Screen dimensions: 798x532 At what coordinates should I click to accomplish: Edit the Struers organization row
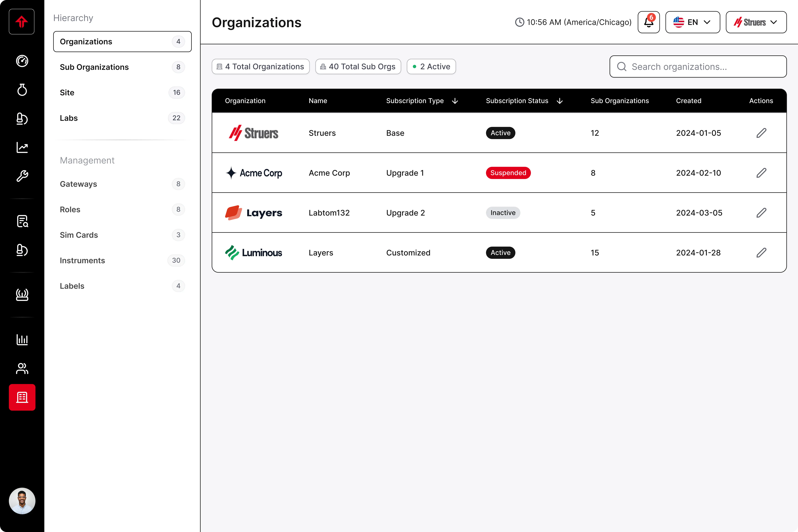761,133
